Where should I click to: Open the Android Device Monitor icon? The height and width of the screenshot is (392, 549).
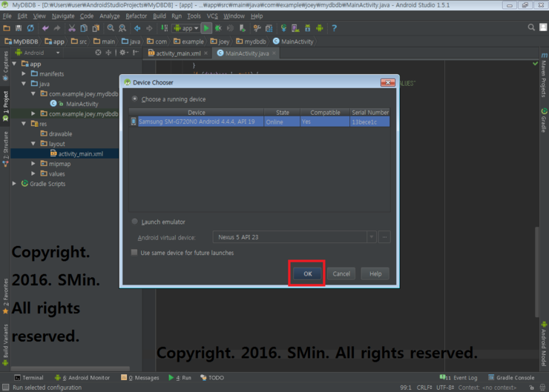click(319, 28)
